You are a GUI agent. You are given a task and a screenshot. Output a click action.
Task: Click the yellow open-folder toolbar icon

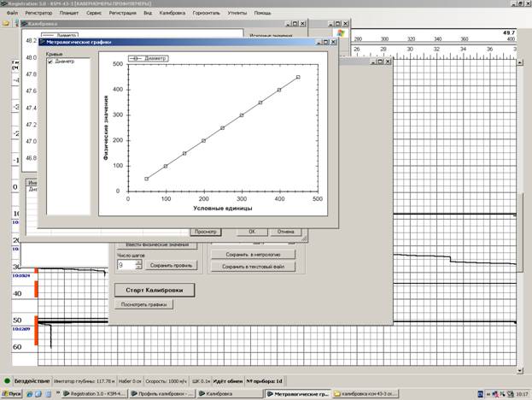pos(6,23)
